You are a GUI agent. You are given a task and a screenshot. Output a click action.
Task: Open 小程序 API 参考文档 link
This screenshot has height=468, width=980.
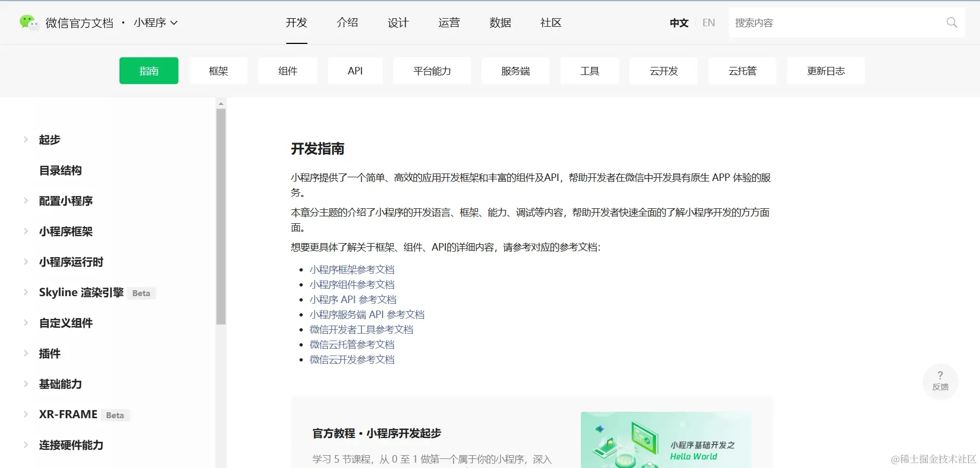point(353,299)
